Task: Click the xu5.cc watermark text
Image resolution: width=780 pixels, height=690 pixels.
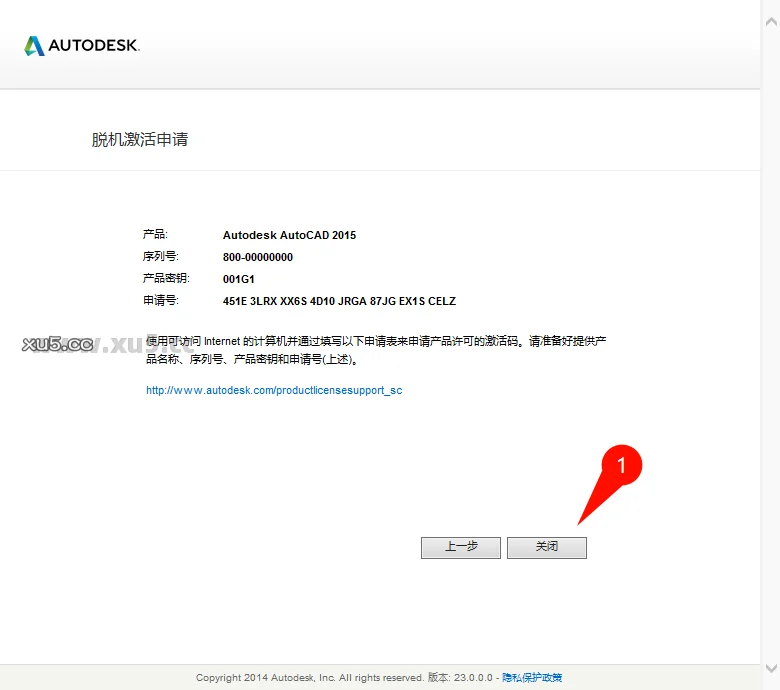Action: [x=57, y=344]
